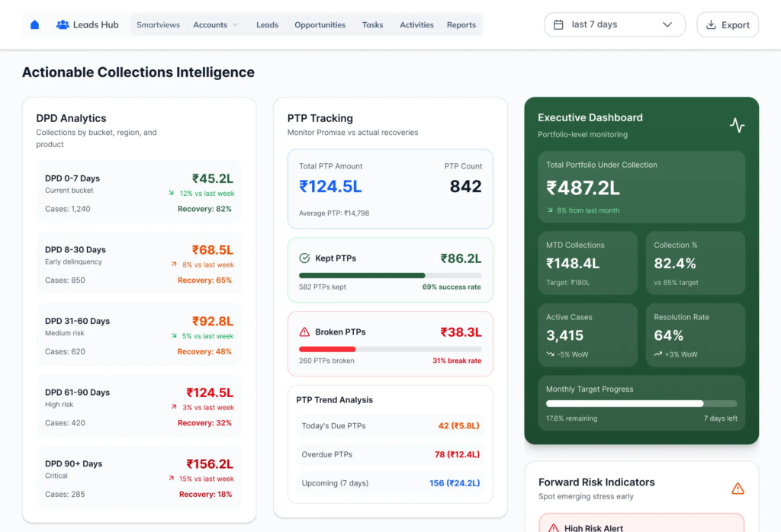Image resolution: width=781 pixels, height=532 pixels.
Task: Click the Recovery: 82% text
Action: 204,209
